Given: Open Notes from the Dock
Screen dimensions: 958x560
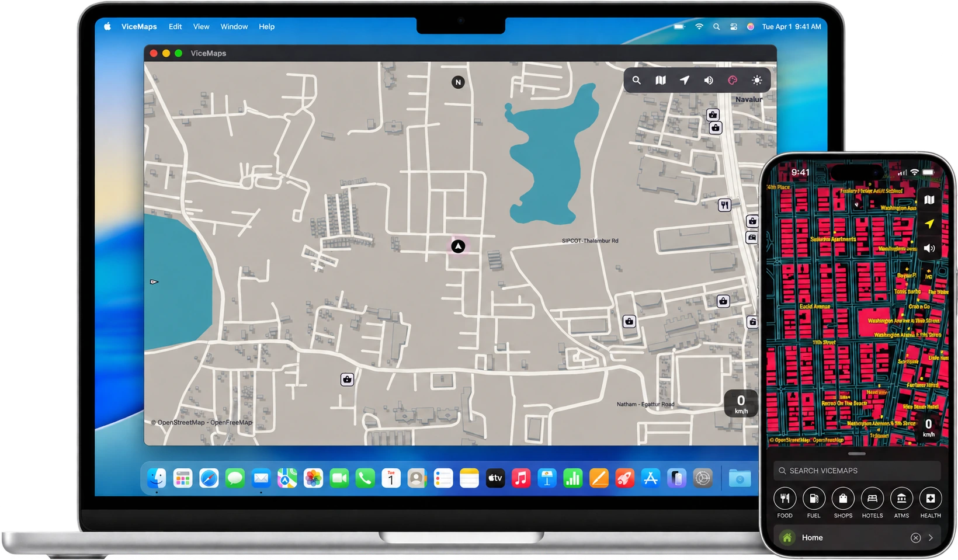Looking at the screenshot, I should (469, 479).
